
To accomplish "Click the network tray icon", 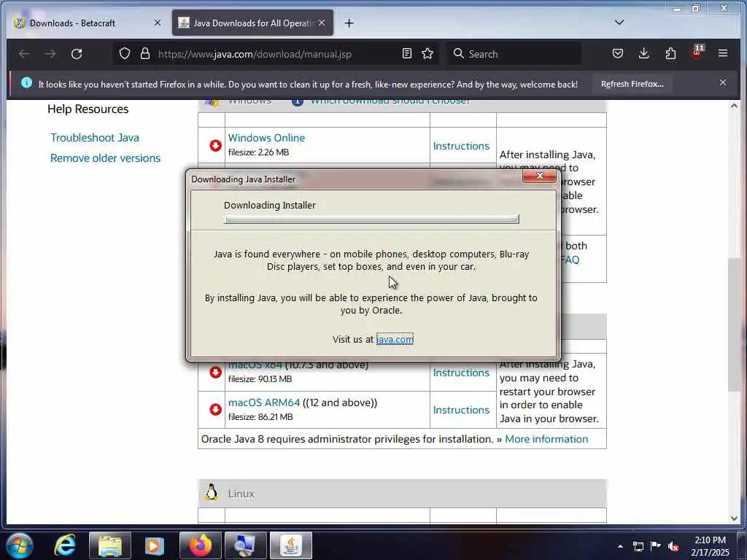I will (x=638, y=546).
